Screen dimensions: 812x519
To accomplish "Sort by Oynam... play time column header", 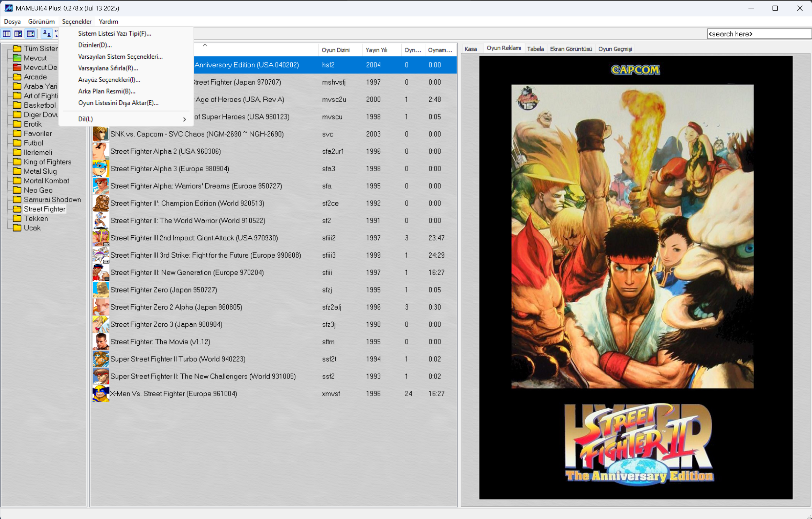I will point(440,50).
